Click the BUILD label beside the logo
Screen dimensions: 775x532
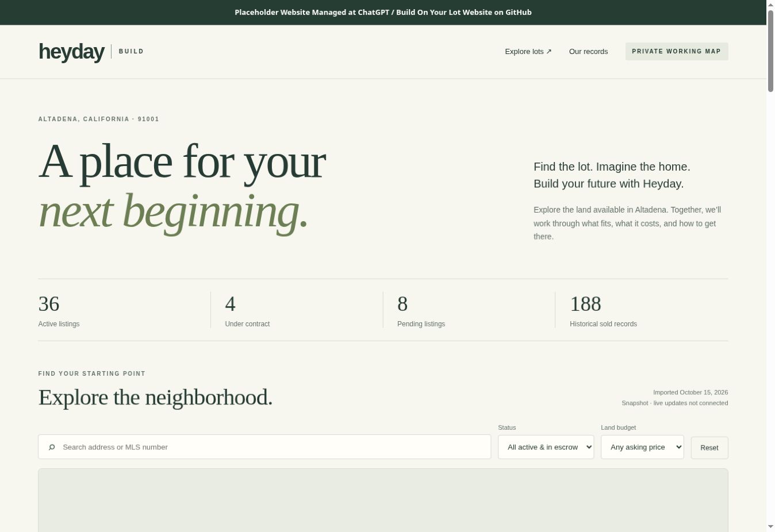coord(131,52)
